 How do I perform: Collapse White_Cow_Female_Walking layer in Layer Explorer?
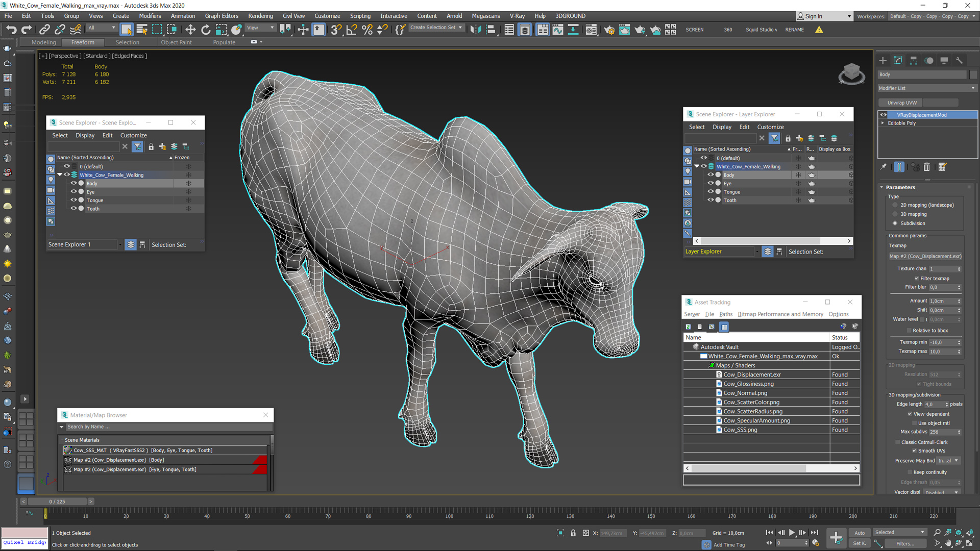[x=696, y=166]
